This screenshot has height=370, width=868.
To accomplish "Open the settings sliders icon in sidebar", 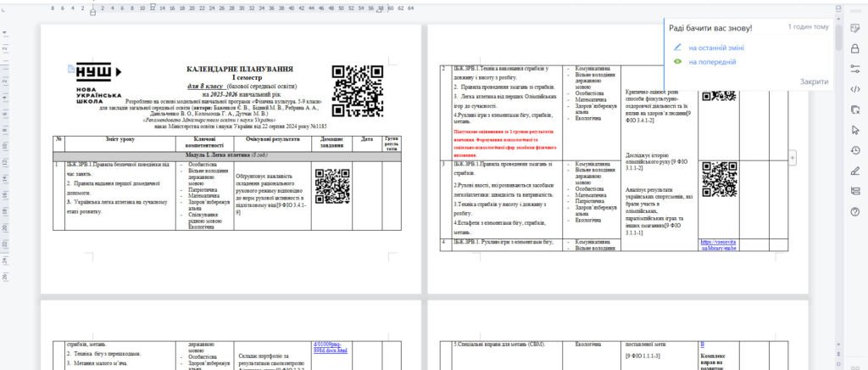I will click(x=855, y=69).
